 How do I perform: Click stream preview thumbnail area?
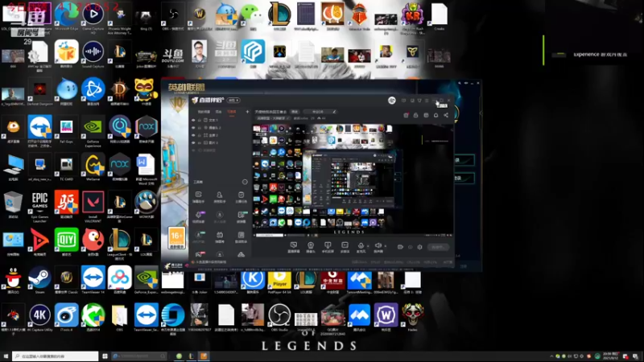352,179
